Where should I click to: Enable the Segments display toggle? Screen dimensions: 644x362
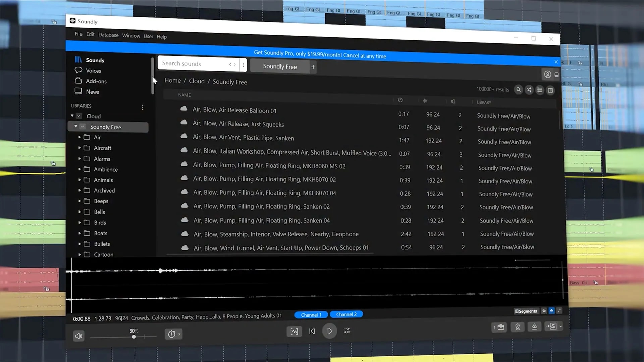click(x=526, y=311)
